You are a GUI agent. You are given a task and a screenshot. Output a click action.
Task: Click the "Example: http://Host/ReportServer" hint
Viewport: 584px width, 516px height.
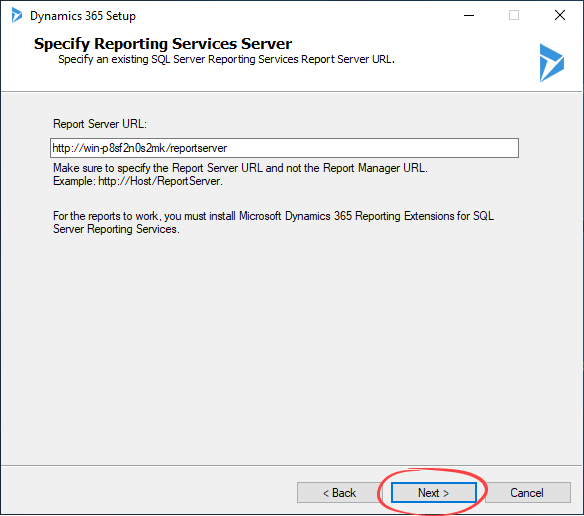tap(138, 181)
